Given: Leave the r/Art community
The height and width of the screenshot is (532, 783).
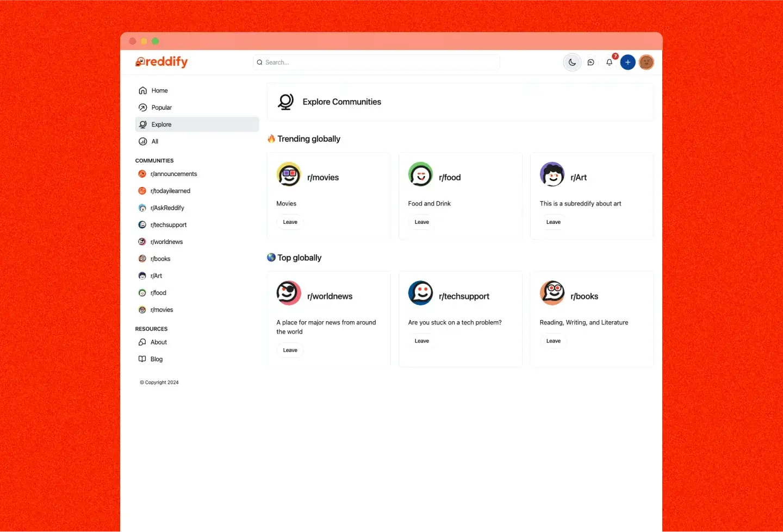Looking at the screenshot, I should pos(554,222).
